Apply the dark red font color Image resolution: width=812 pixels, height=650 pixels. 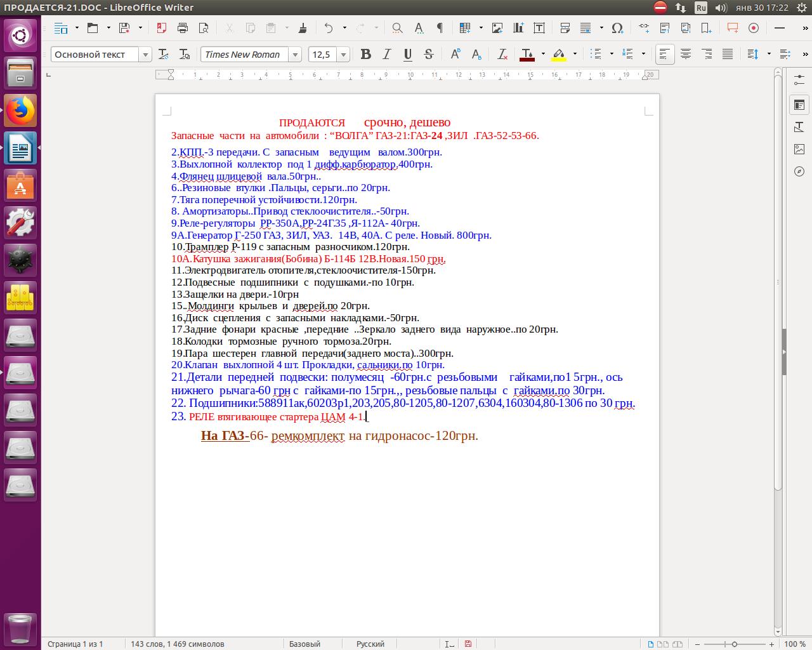(x=528, y=55)
